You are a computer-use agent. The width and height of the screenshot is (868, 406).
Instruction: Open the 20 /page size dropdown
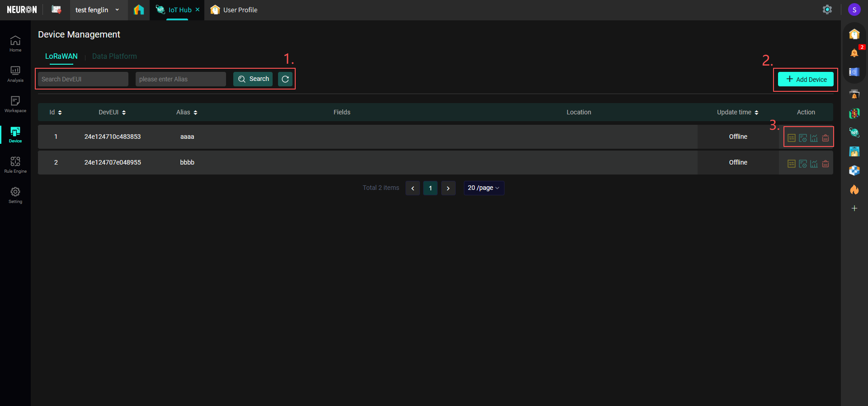coord(483,188)
